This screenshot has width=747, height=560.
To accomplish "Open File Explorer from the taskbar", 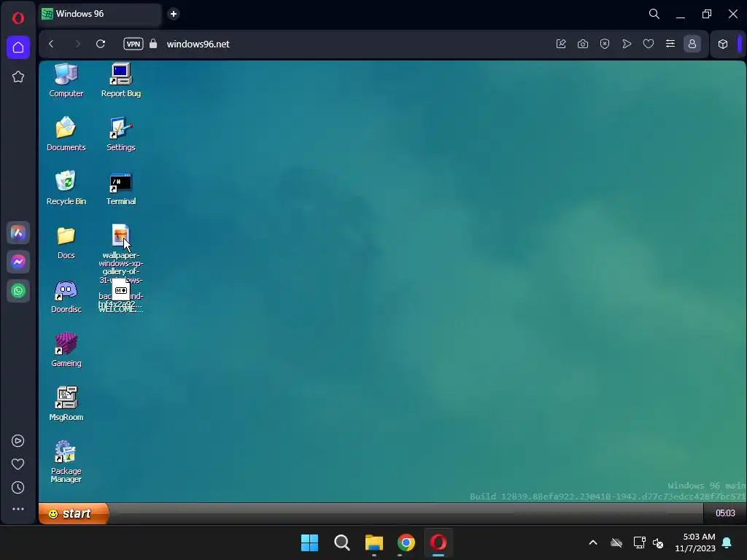I will coord(374,542).
